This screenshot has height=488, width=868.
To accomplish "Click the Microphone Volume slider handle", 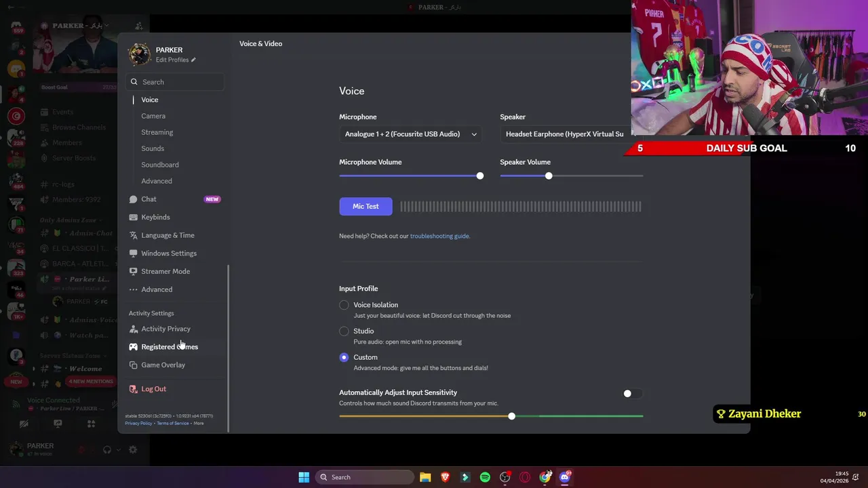I will (480, 176).
